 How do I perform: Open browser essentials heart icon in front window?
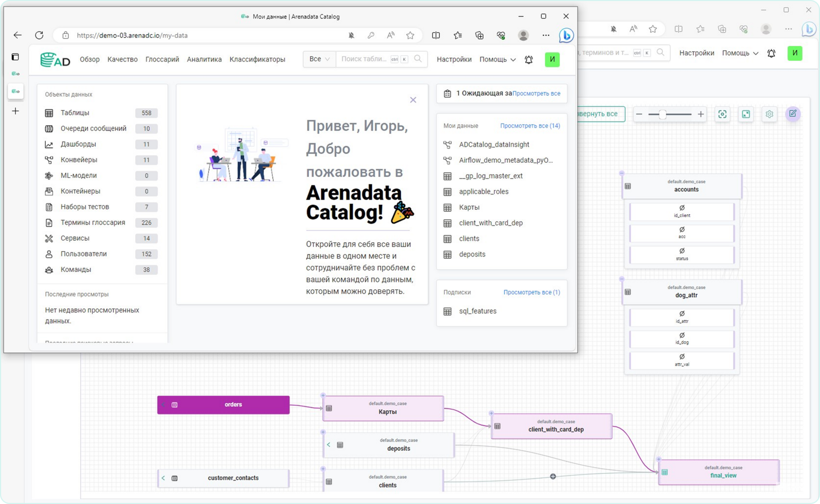click(x=501, y=35)
